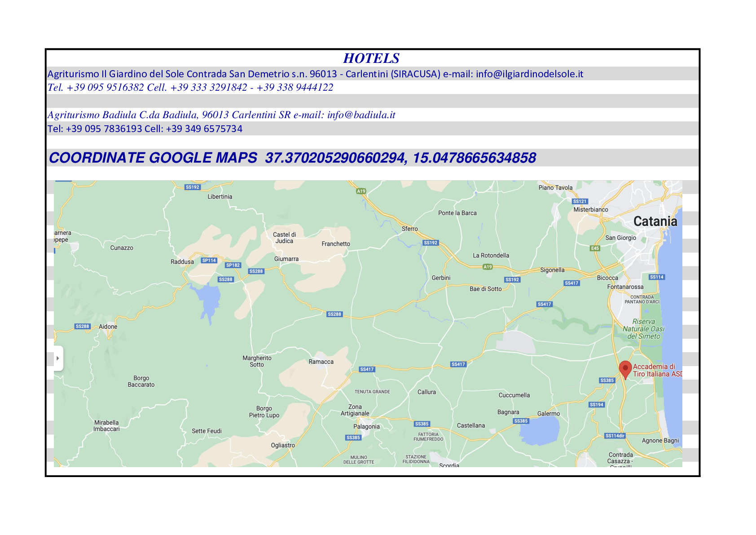The image size is (756, 535).
Task: Click the SS417 shield near Ramacca
Action: [x=367, y=369]
